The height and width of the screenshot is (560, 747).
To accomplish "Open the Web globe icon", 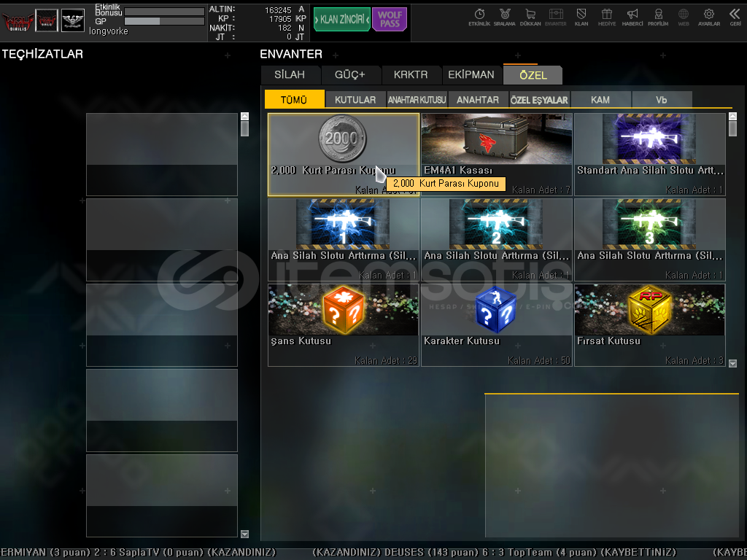I will click(683, 17).
